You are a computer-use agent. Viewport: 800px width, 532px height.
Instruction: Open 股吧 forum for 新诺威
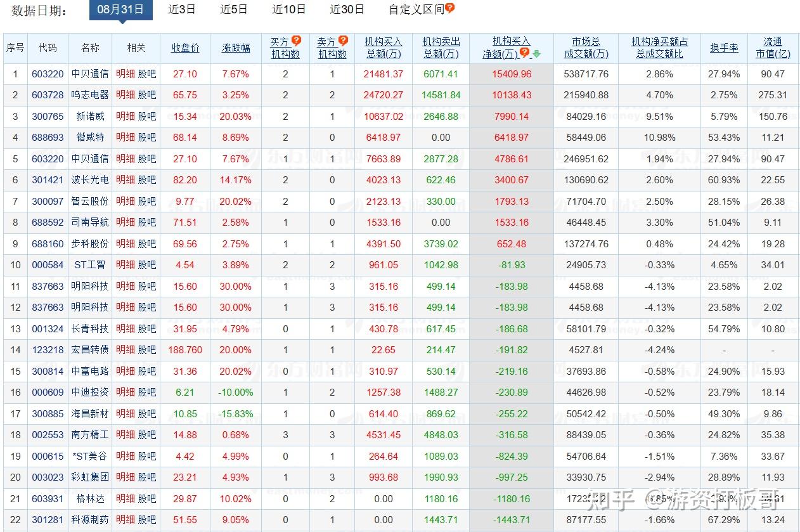click(x=146, y=117)
